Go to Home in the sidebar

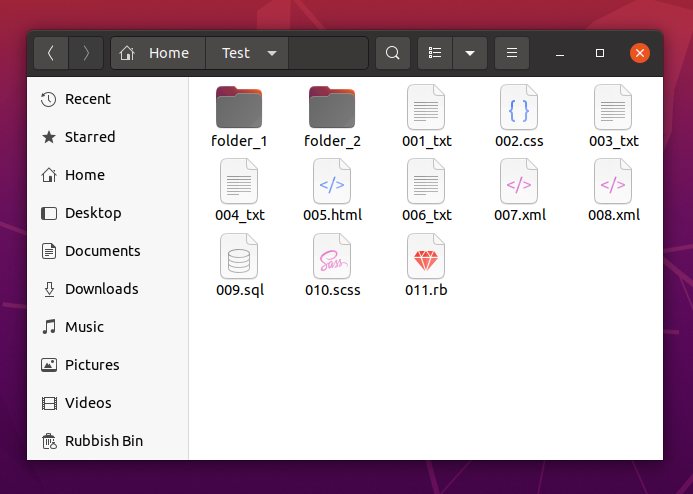point(108,175)
